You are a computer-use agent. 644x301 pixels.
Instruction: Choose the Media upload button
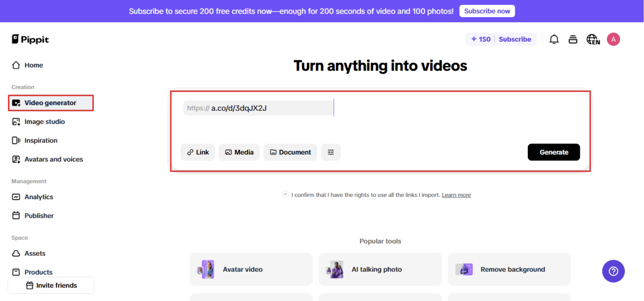[x=239, y=152]
